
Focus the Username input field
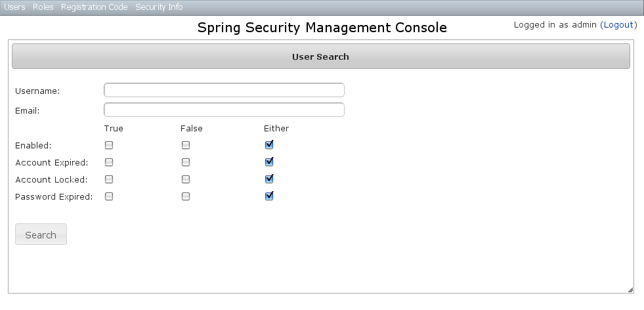224,90
